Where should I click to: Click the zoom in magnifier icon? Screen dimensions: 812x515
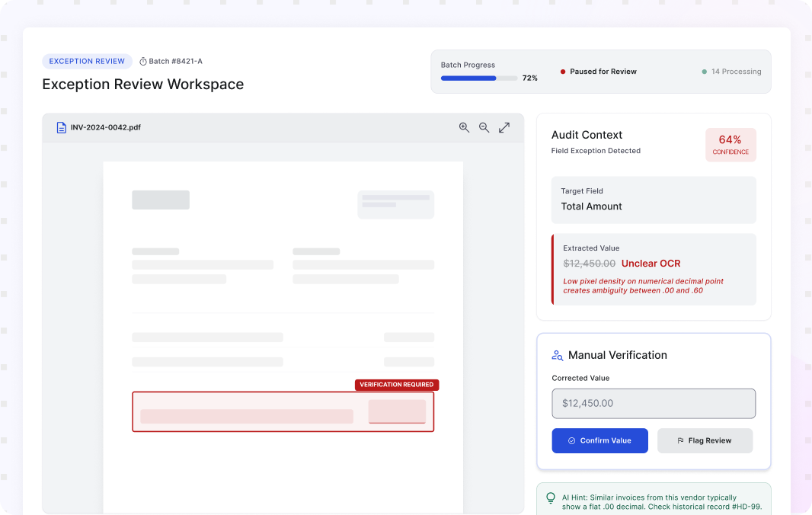coord(464,127)
